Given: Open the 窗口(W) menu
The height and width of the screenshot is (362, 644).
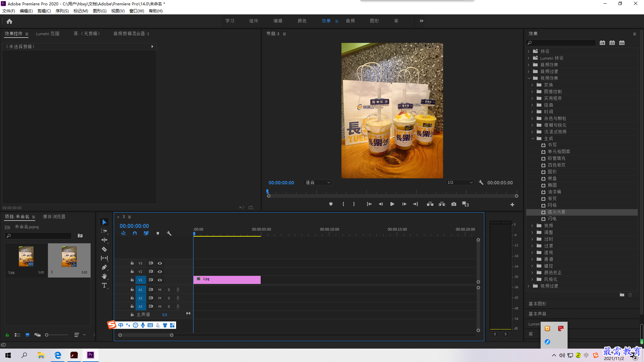Looking at the screenshot, I should 137,11.
